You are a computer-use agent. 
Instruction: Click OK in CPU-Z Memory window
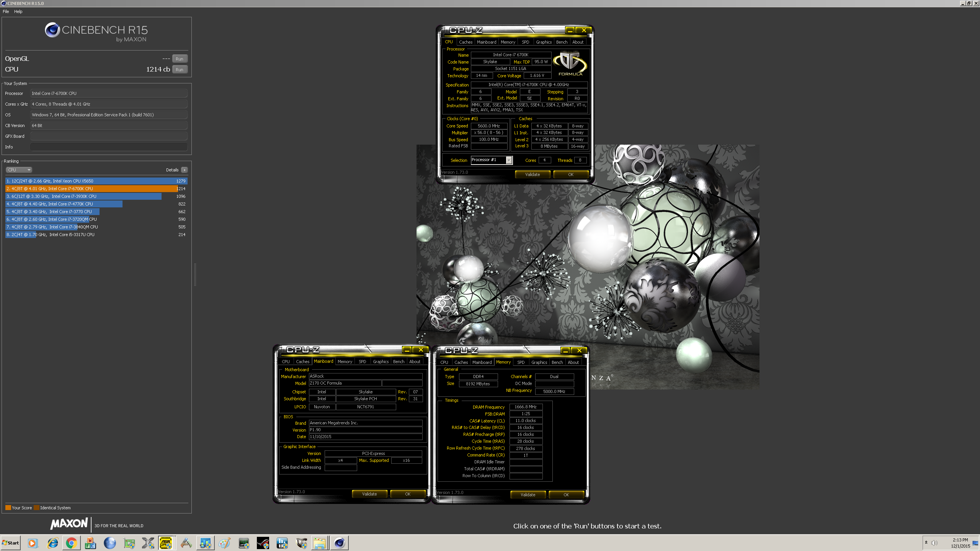566,495
